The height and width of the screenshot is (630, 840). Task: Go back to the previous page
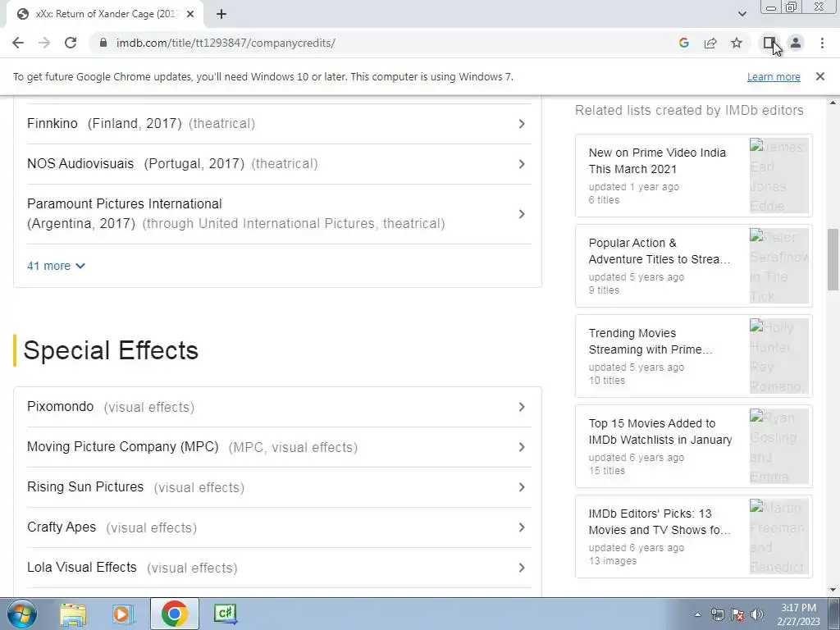tap(18, 43)
